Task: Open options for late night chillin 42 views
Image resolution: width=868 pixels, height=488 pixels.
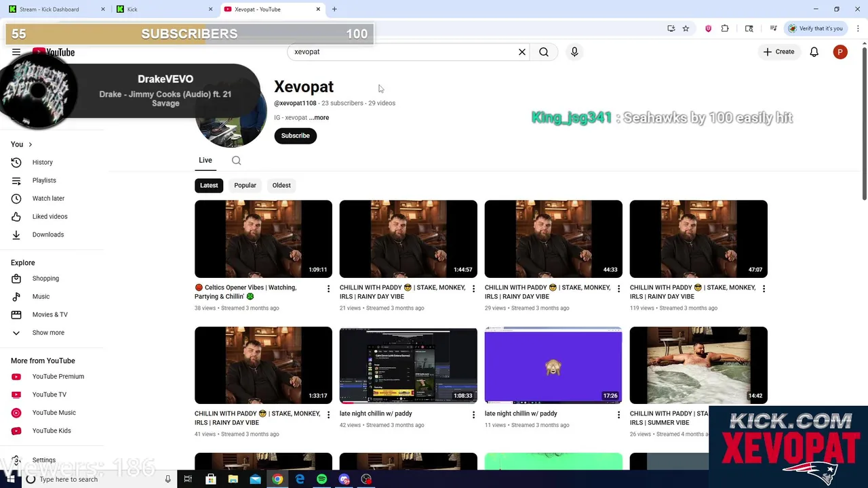Action: click(473, 415)
